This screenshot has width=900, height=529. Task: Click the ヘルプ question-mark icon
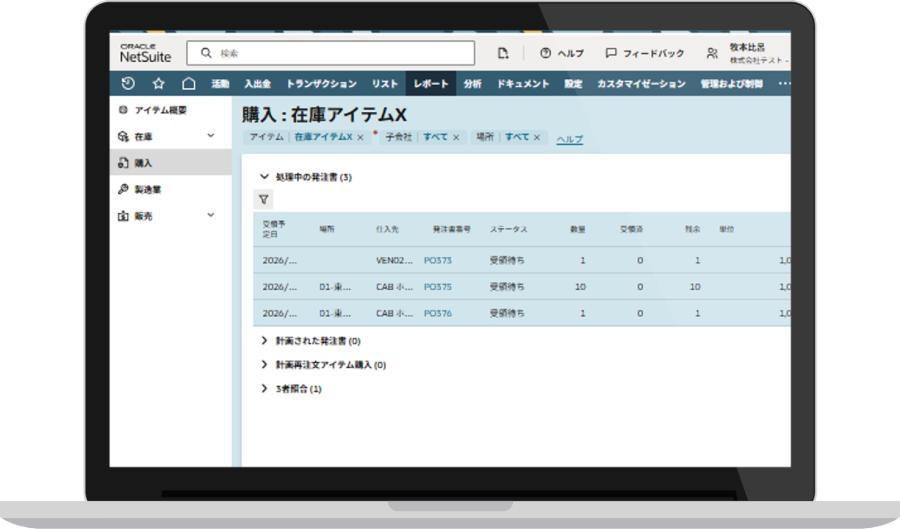point(545,53)
